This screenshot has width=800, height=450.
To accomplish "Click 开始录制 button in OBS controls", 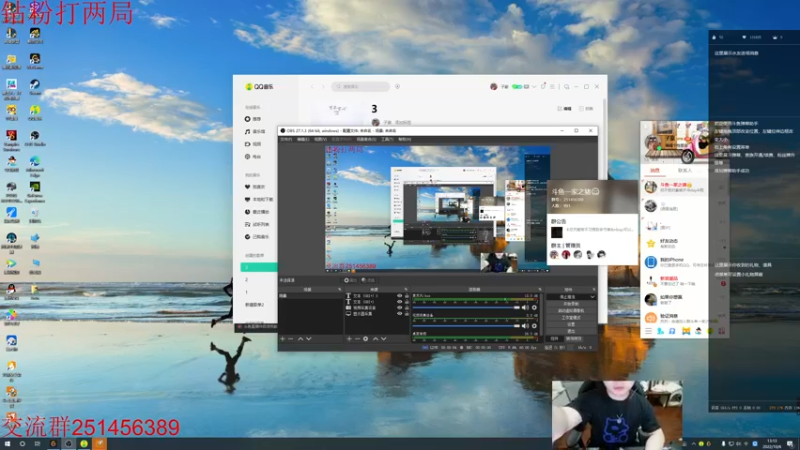I will (571, 304).
